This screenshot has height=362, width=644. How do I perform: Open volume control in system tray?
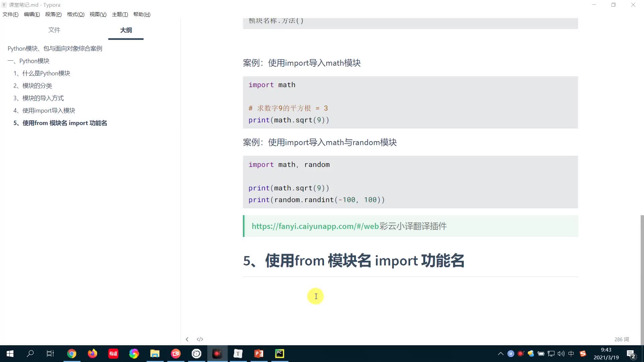(561, 354)
